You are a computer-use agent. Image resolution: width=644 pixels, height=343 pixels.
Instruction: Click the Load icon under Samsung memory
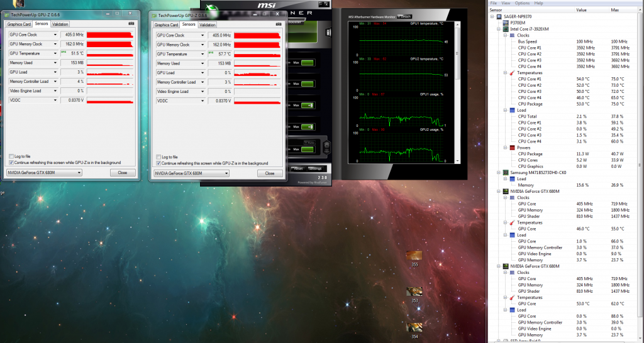(512, 179)
